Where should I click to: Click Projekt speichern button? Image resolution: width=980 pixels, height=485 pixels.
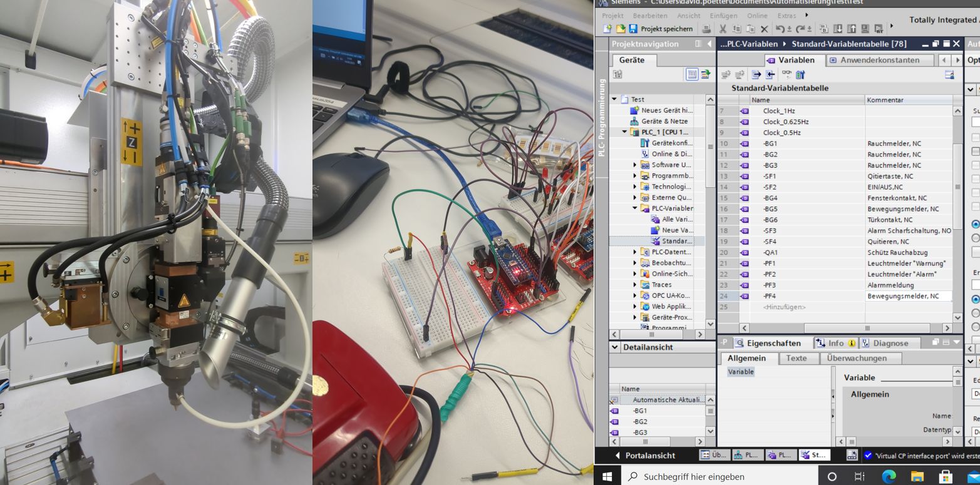coord(661,29)
